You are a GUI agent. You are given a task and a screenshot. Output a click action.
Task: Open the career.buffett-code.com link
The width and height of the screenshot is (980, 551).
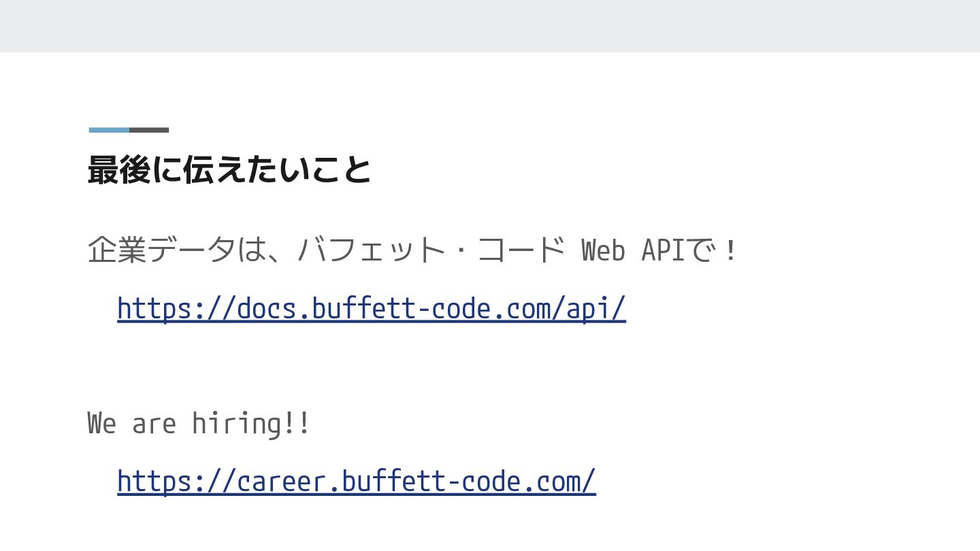pos(356,481)
